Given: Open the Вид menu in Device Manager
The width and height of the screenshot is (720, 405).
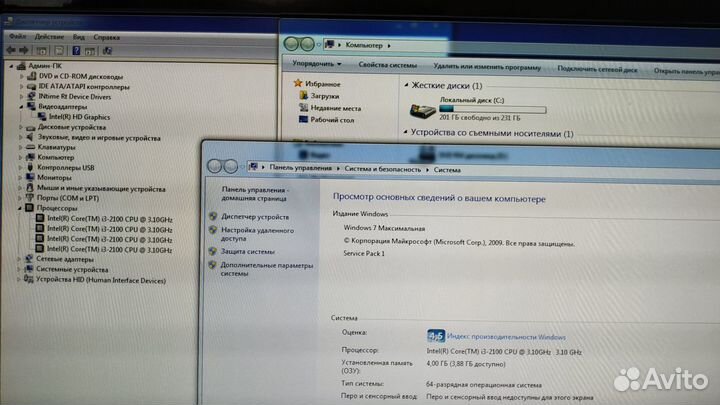Looking at the screenshot, I should [x=79, y=37].
